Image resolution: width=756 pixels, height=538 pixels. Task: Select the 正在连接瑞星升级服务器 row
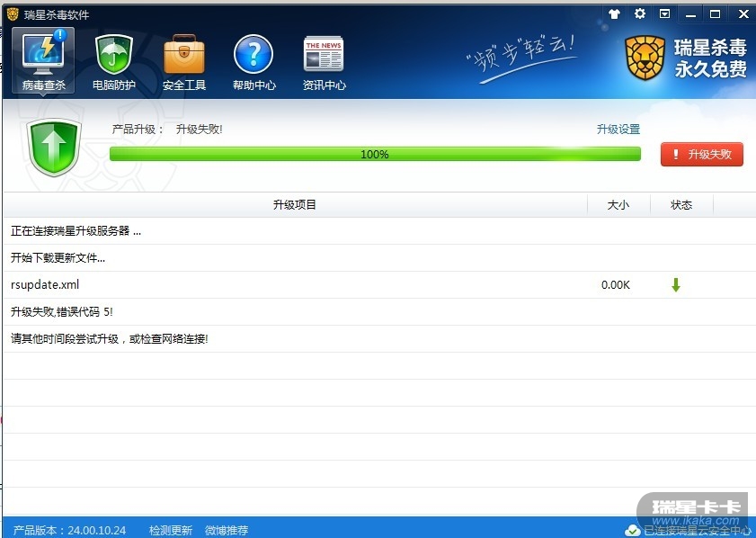(379, 231)
